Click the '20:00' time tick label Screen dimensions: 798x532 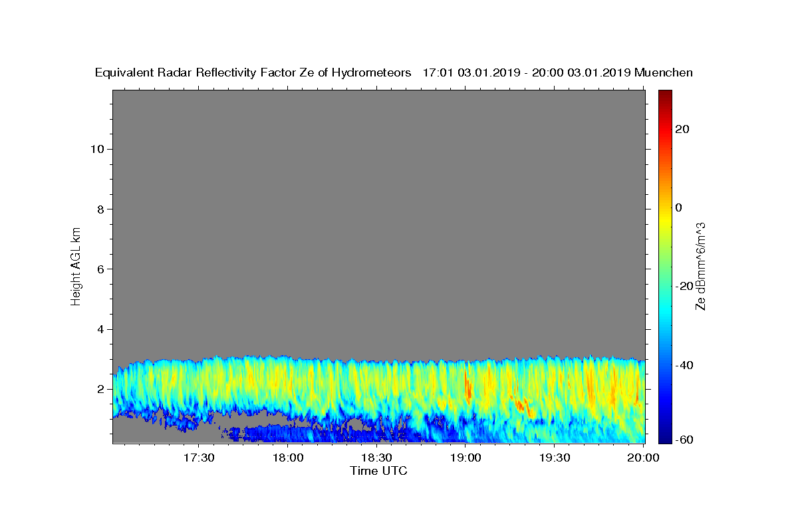(x=644, y=458)
